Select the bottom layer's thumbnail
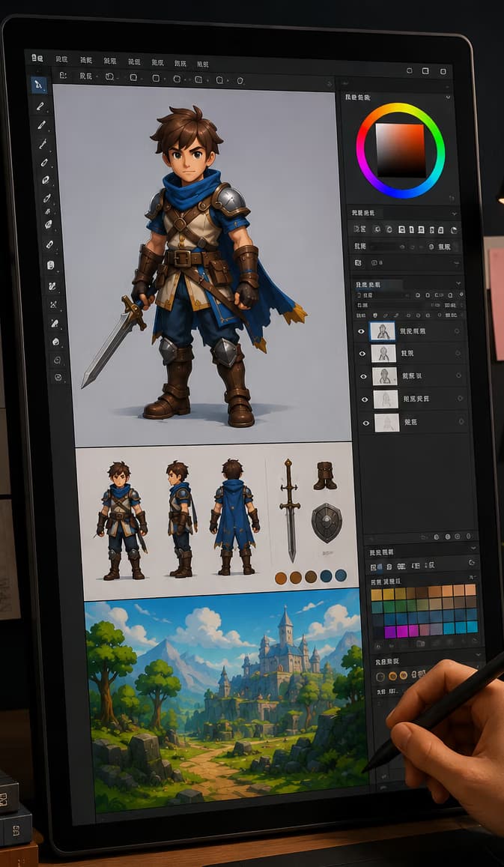Image resolution: width=504 pixels, height=867 pixels. pyautogui.click(x=387, y=423)
